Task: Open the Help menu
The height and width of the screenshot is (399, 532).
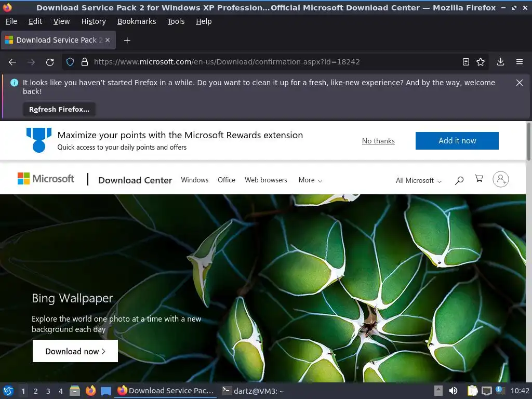Action: (x=204, y=21)
